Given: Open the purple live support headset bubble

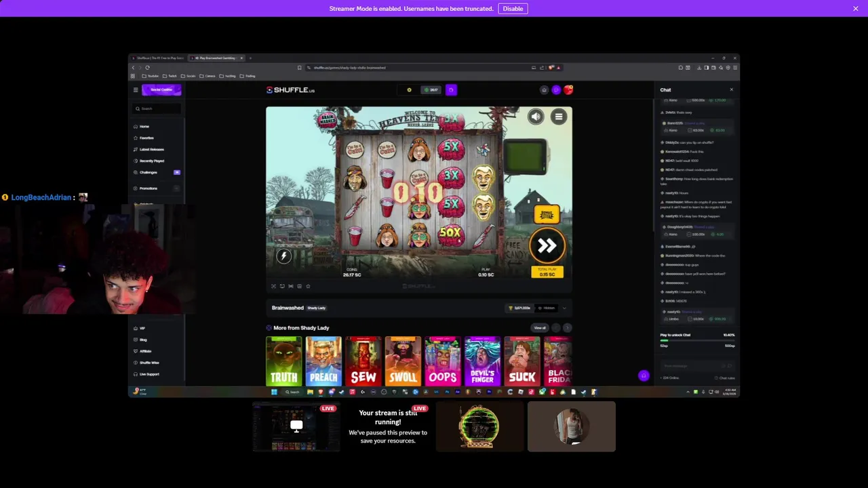Looking at the screenshot, I should pos(644,375).
